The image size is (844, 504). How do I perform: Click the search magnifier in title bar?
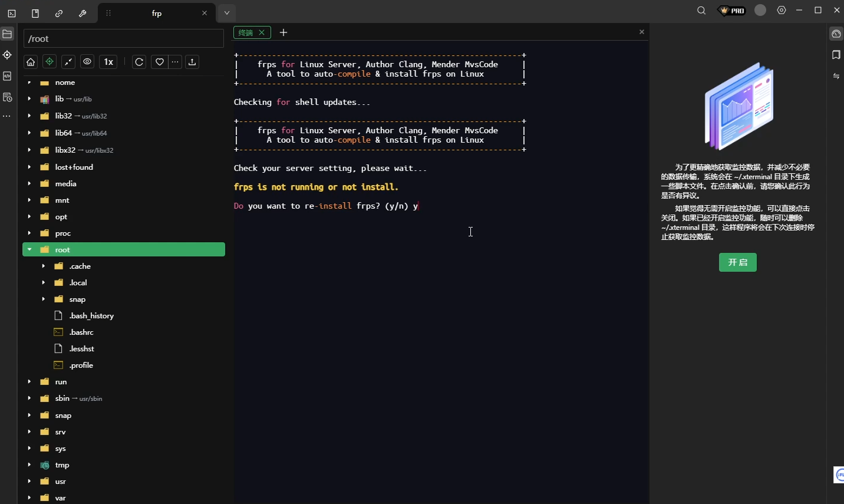(701, 11)
